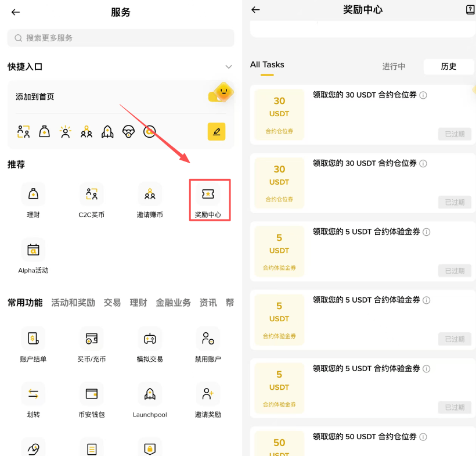Select the All Tasks tab

[x=267, y=64]
